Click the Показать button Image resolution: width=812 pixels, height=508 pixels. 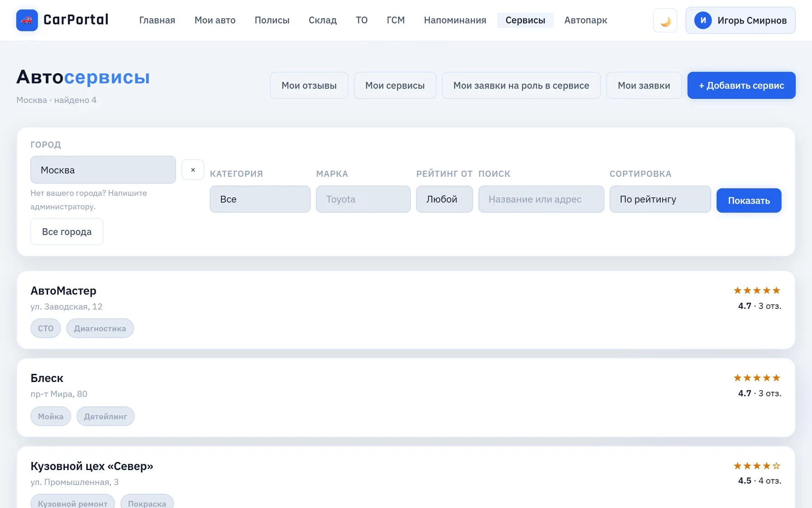click(x=749, y=200)
